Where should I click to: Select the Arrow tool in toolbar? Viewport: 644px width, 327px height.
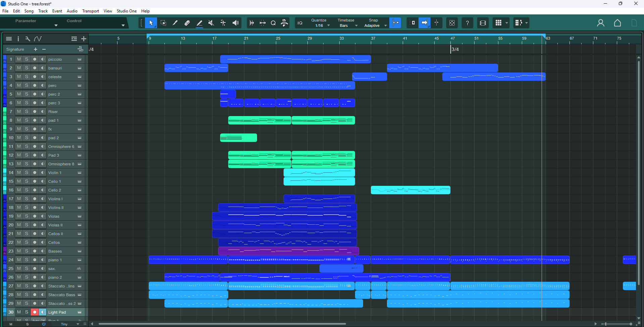151,23
